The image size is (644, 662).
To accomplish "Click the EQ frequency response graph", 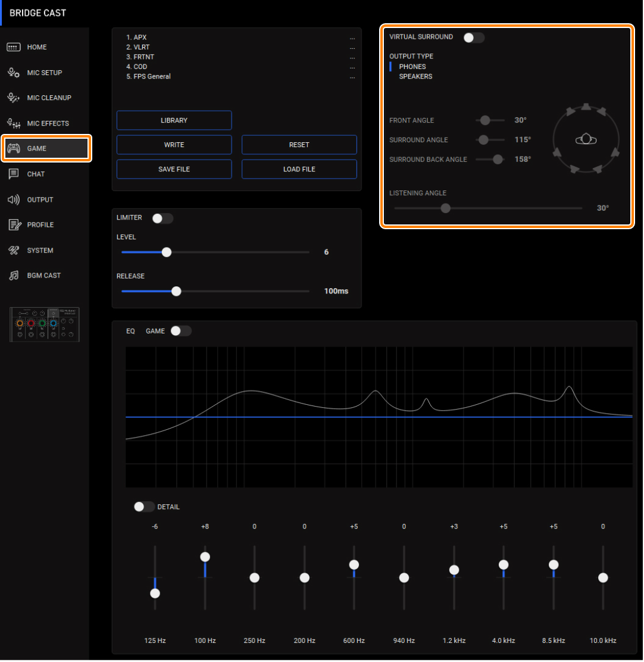I will pos(379,417).
